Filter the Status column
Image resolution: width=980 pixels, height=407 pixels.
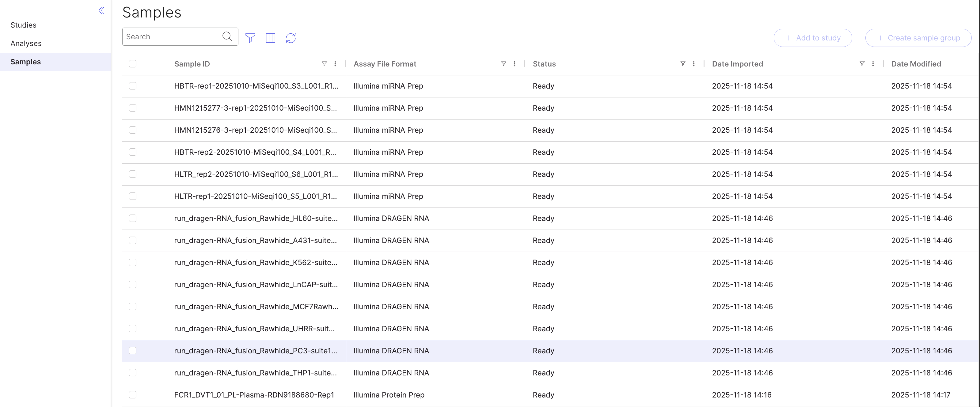click(682, 63)
